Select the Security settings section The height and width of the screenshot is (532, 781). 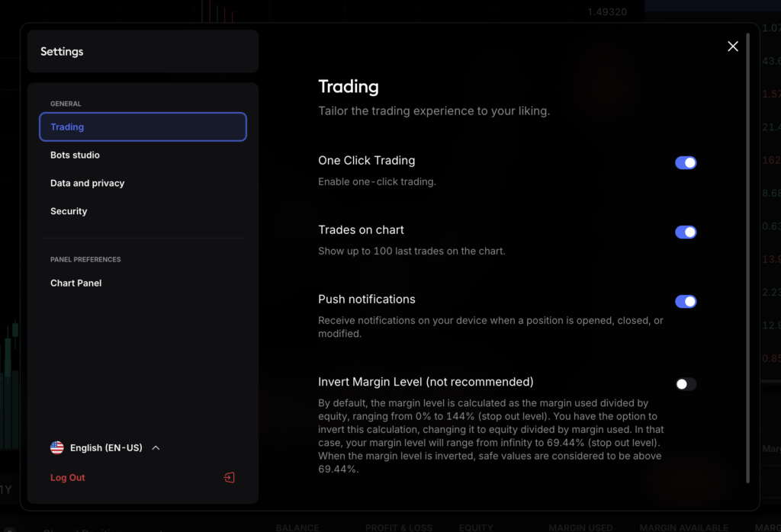coord(69,211)
